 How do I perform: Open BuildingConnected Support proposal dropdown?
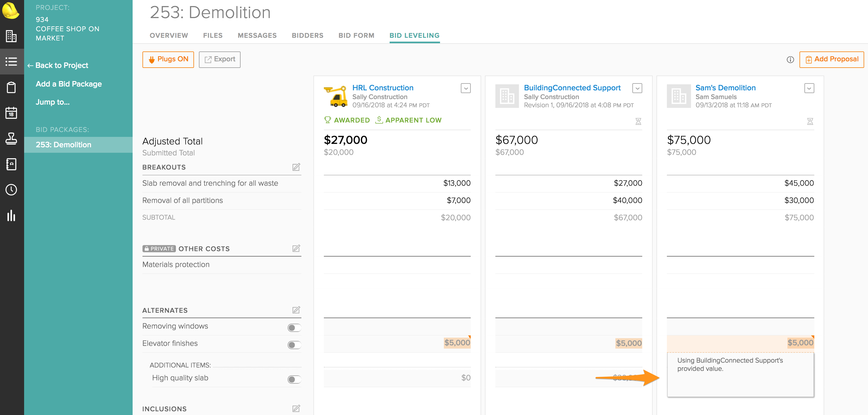click(x=637, y=88)
